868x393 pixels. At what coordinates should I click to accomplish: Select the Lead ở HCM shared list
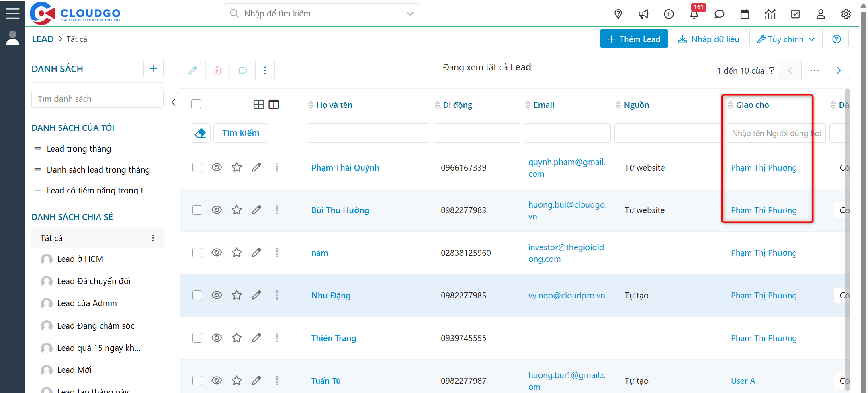tap(80, 259)
